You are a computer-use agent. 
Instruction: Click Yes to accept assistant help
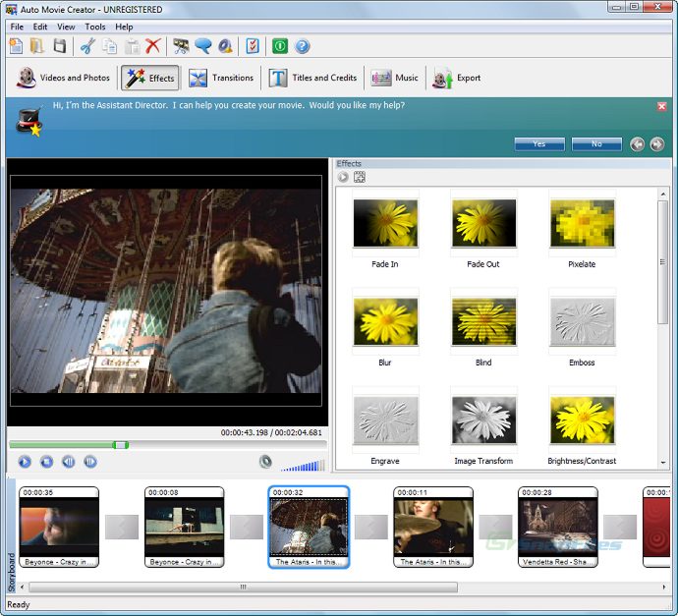(539, 144)
